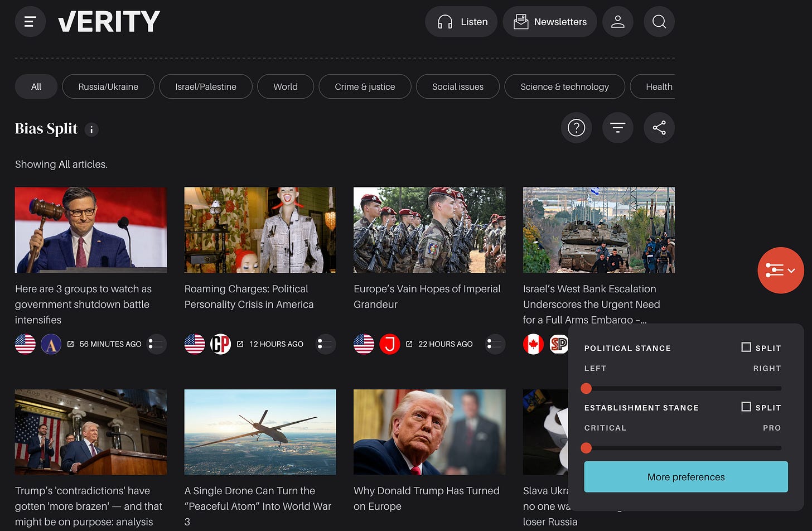Screen dimensions: 812x531
Task: Open bias indicator on shutdown battle article
Action: coord(157,344)
